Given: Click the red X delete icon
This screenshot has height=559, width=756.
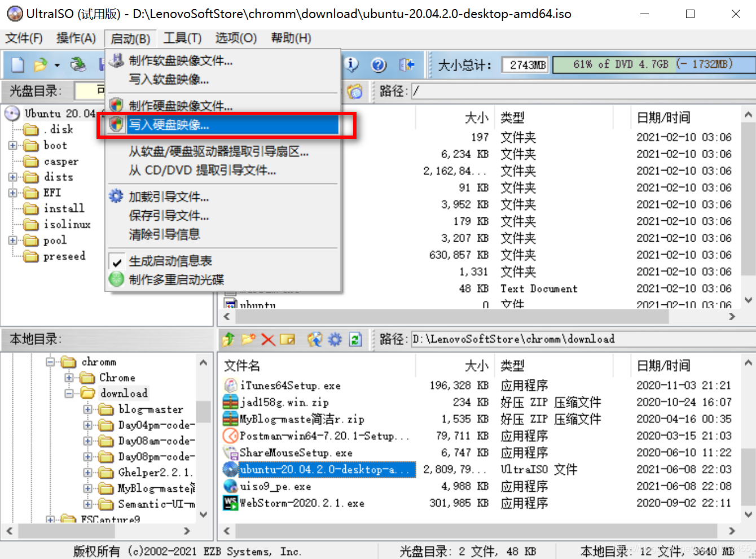Looking at the screenshot, I should coord(268,339).
